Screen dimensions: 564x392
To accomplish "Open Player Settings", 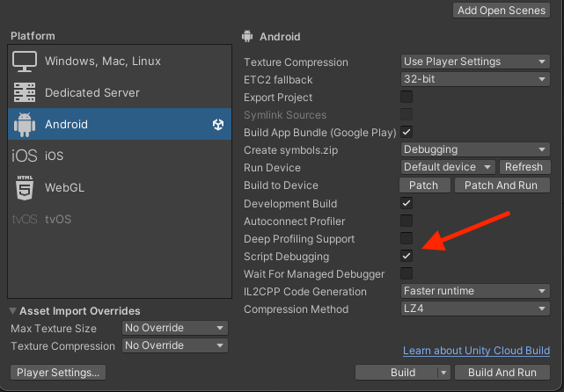I will pyautogui.click(x=58, y=373).
